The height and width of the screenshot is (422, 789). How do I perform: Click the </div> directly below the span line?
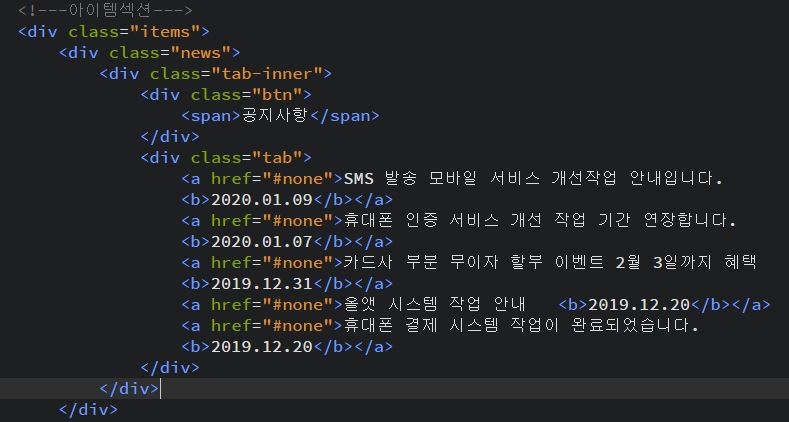[x=170, y=137]
